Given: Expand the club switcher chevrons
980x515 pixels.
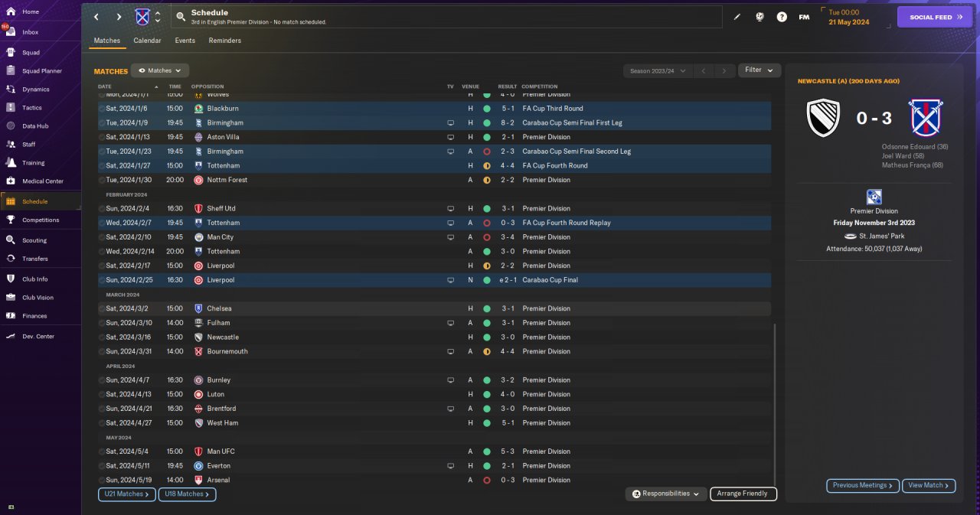Looking at the screenshot, I should tap(158, 17).
